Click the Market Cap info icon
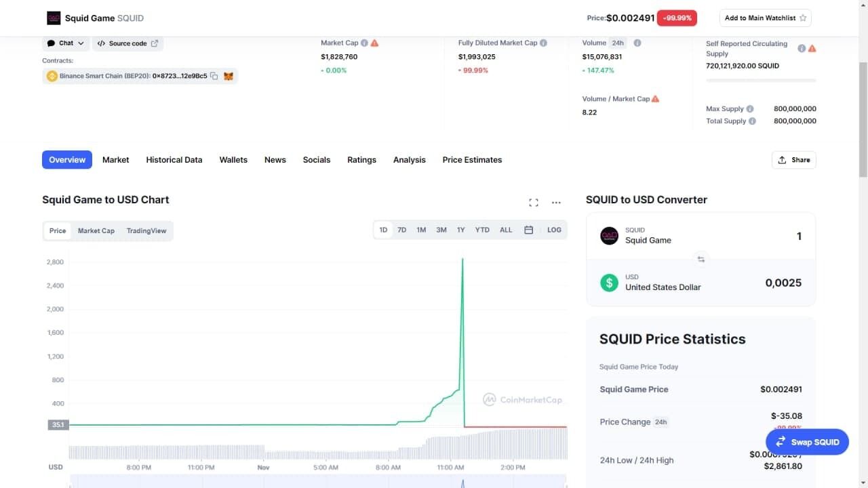Image resolution: width=868 pixels, height=488 pixels. point(364,43)
